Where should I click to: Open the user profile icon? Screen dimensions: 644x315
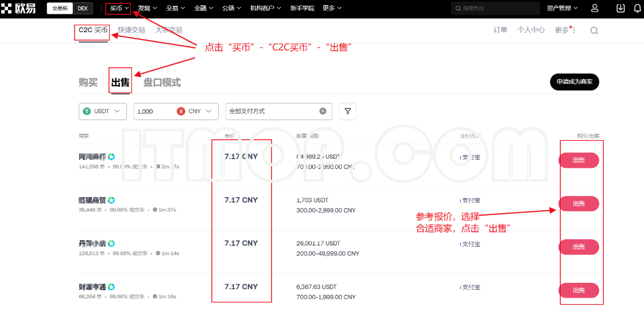pyautogui.click(x=595, y=8)
